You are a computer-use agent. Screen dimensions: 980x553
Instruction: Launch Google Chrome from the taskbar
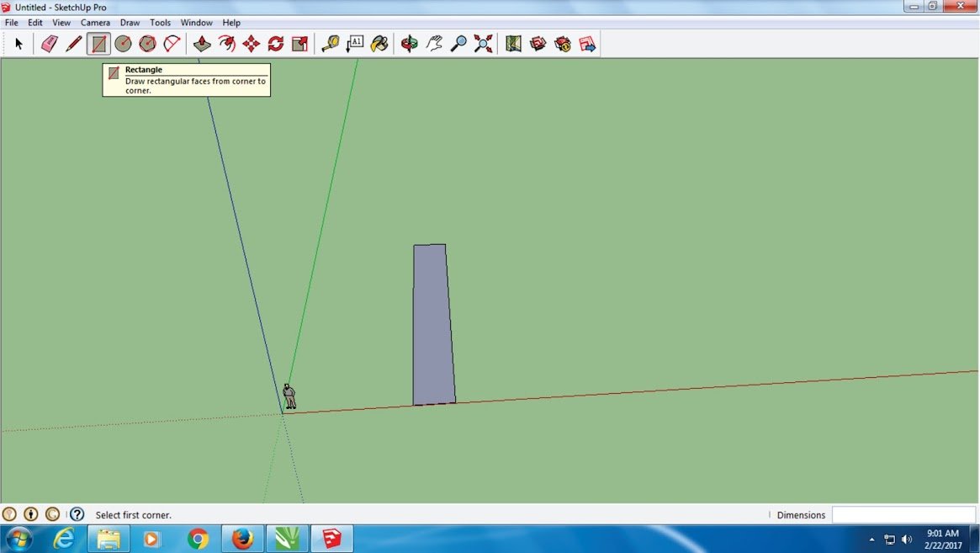coord(198,539)
